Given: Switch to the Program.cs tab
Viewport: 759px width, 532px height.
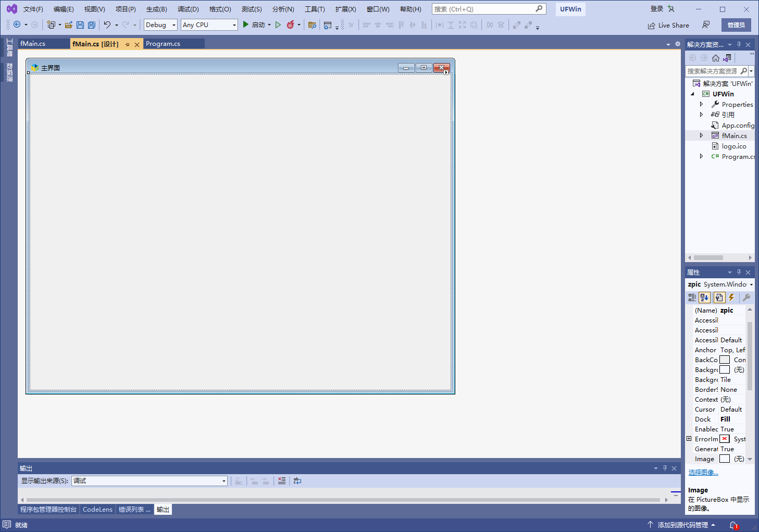Looking at the screenshot, I should pos(163,44).
